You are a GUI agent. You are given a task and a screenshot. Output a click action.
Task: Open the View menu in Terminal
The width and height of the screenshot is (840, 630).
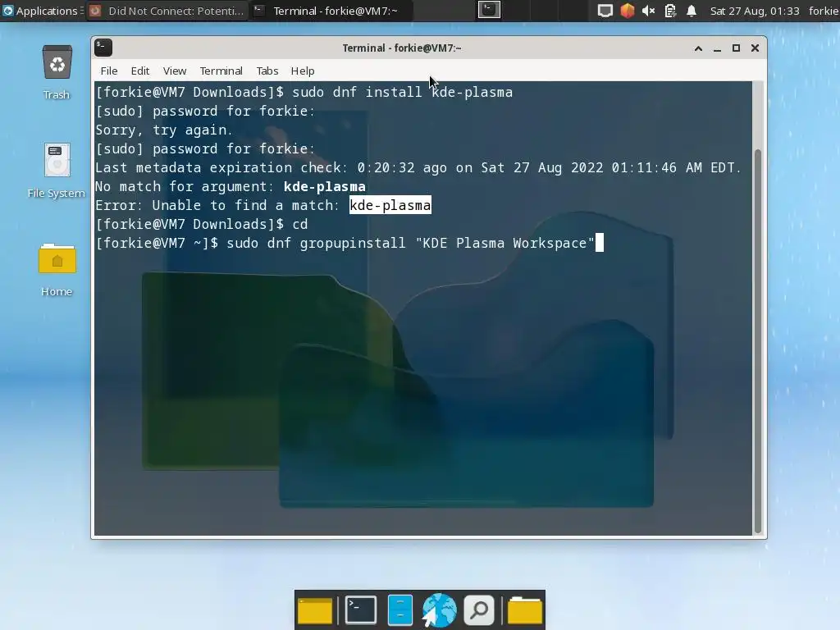point(175,71)
